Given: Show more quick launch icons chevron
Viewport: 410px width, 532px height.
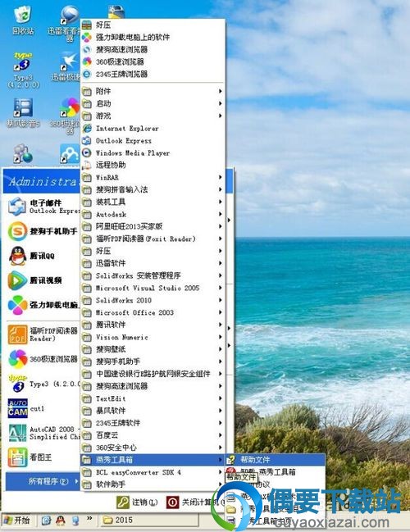Looking at the screenshot, I should tap(89, 518).
